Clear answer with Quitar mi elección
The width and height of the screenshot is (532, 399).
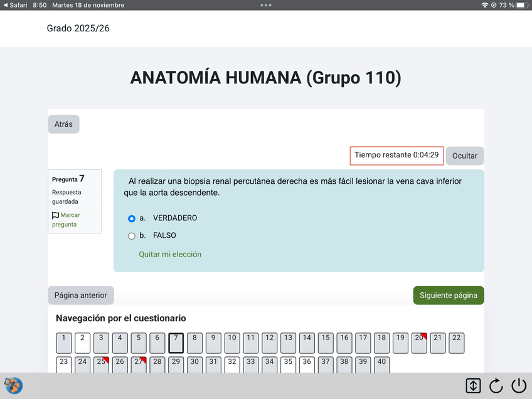point(170,255)
